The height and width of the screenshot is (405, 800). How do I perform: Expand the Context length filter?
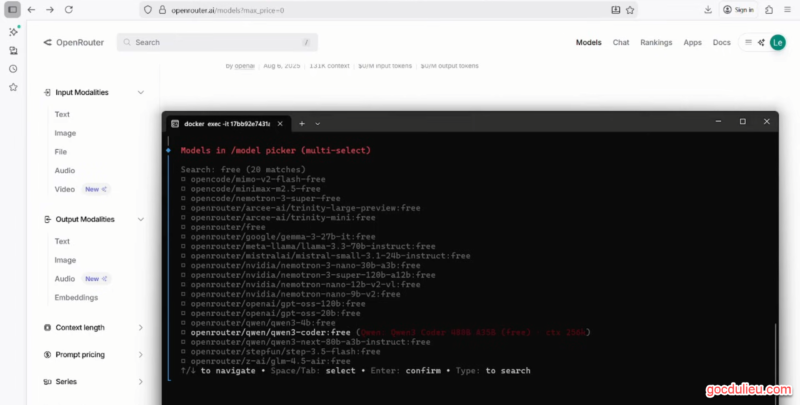click(140, 327)
